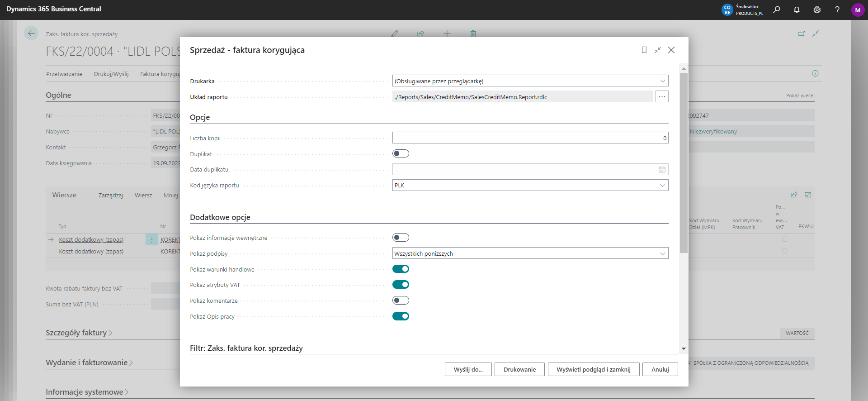Open the search magnifier in top bar
This screenshot has height=401, width=868.
coord(776,10)
